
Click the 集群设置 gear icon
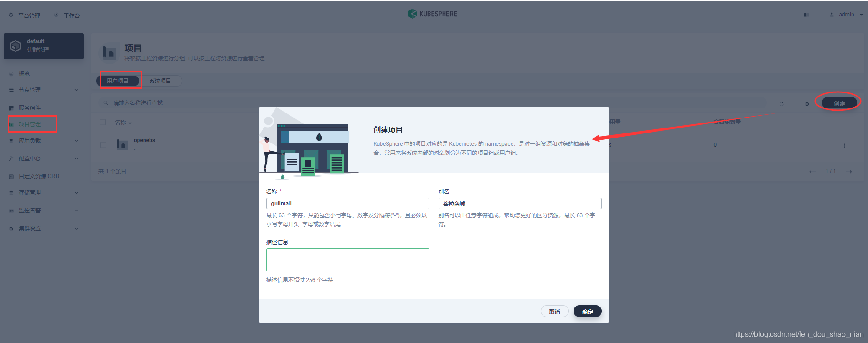pos(11,229)
